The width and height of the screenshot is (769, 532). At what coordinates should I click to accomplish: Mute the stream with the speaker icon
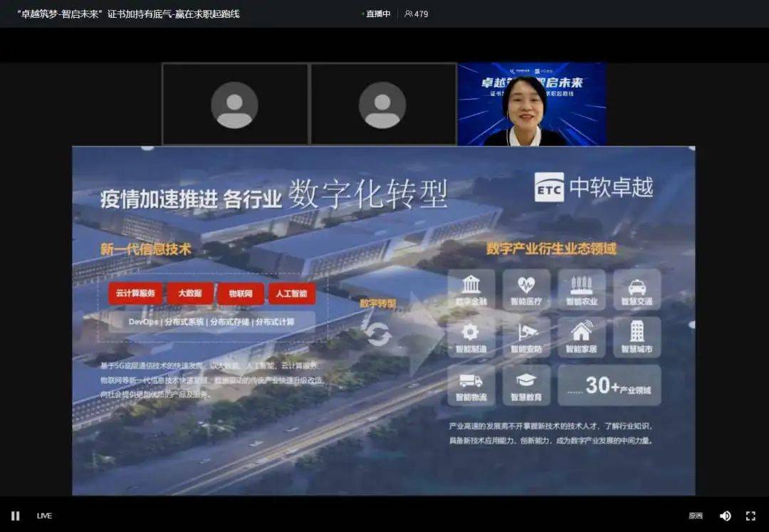tap(725, 516)
